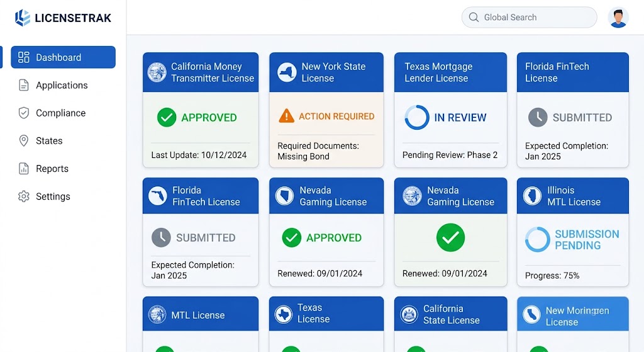Click the seal icon on Nevada Gaming card
644x352 pixels.
tap(412, 196)
